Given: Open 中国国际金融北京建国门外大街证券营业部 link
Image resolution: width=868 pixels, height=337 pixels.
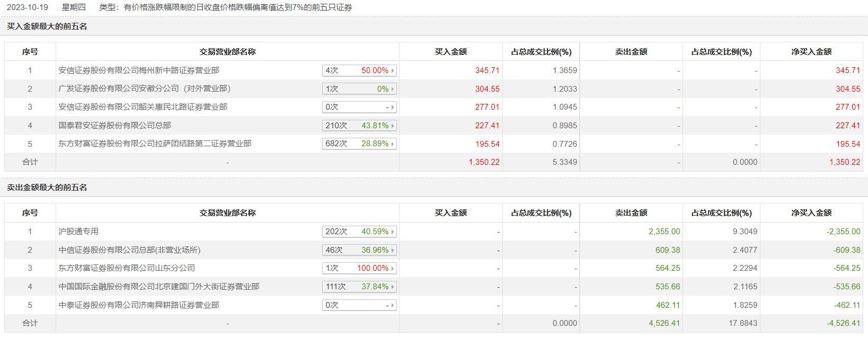Looking at the screenshot, I should pyautogui.click(x=158, y=287).
